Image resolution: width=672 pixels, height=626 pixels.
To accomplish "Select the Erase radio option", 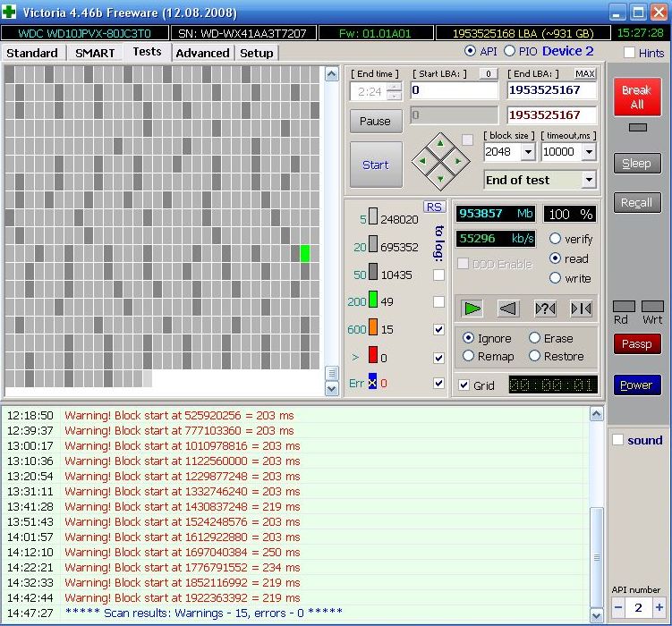I will (x=534, y=338).
